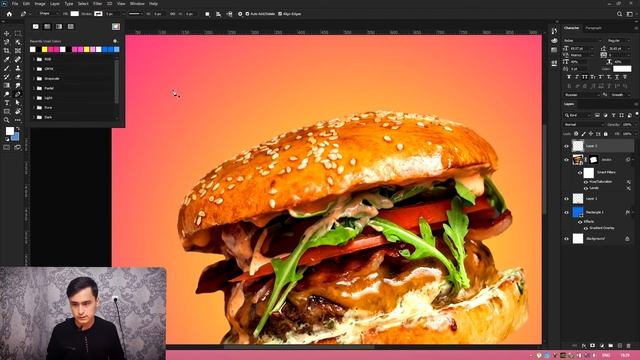Viewport: 640px width, 360px height.
Task: Click the Home icon in options bar
Action: tap(9, 14)
